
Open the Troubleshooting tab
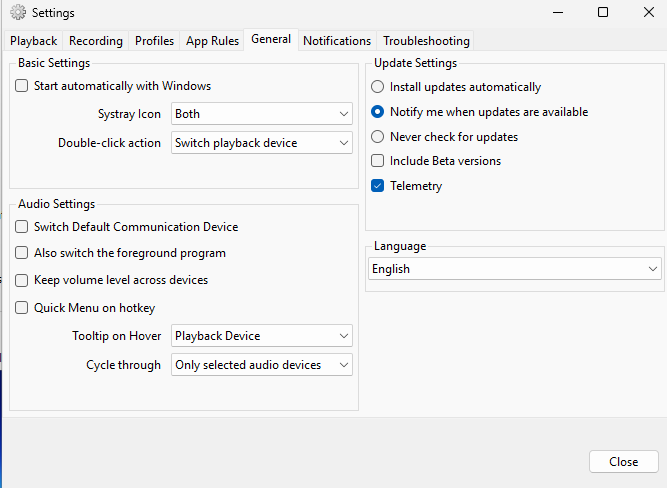426,41
